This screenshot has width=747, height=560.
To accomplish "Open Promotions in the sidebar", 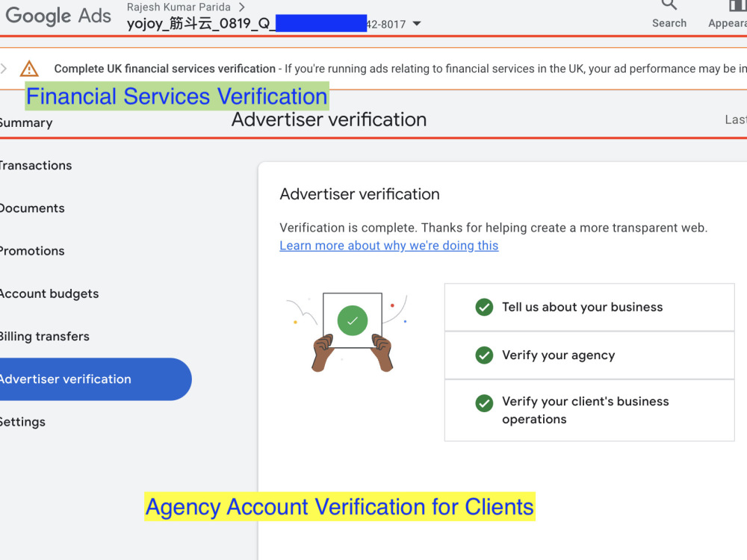I will pyautogui.click(x=32, y=251).
